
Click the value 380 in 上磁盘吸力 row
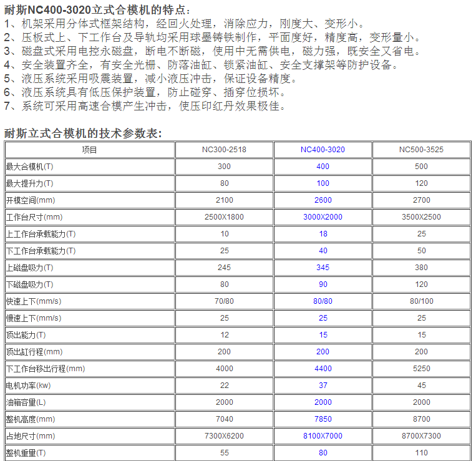(421, 268)
